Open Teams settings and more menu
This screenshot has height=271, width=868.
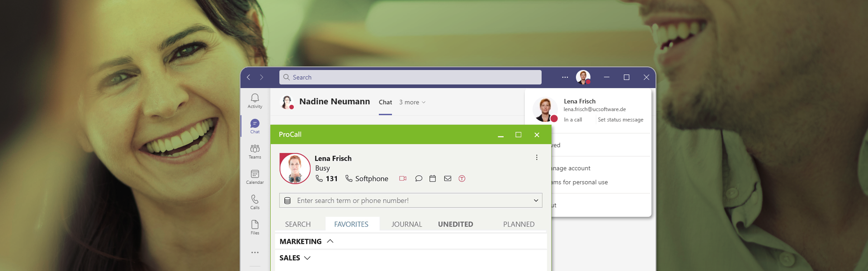pyautogui.click(x=565, y=77)
